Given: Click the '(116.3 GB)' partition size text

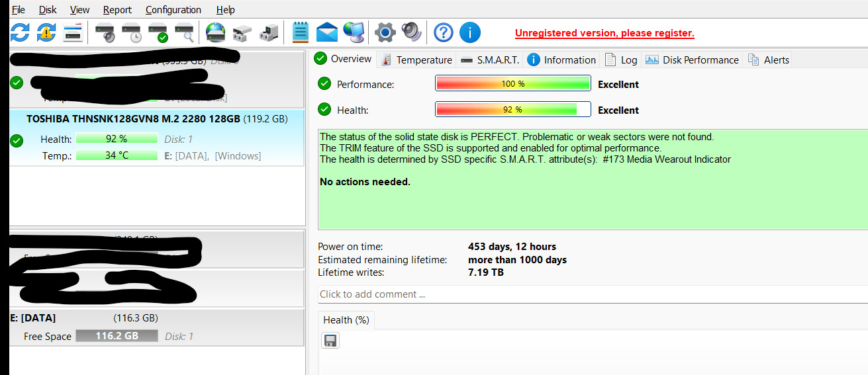Looking at the screenshot, I should [x=136, y=318].
